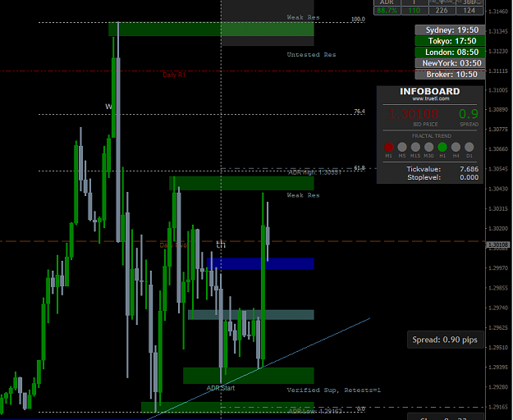Select the gray-teal zone rectangle on the chart
Viewport: 513px width, 420px height.
tap(251, 315)
